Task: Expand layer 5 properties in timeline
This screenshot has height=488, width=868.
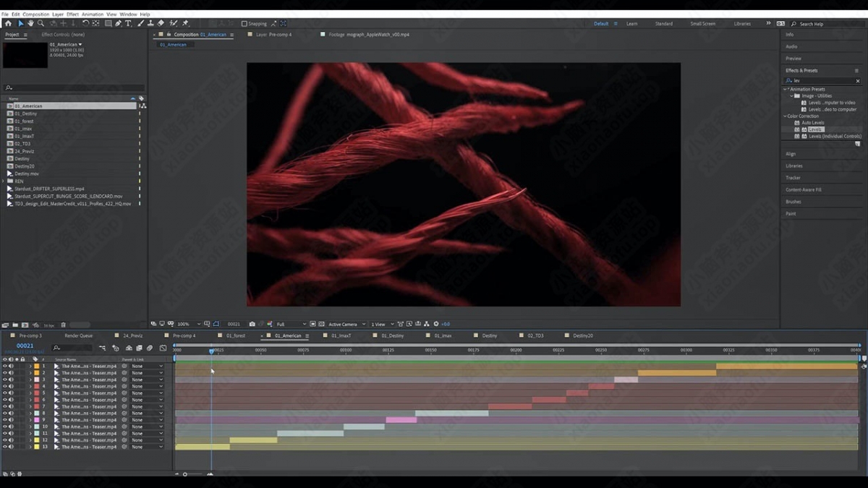Action: [x=30, y=393]
